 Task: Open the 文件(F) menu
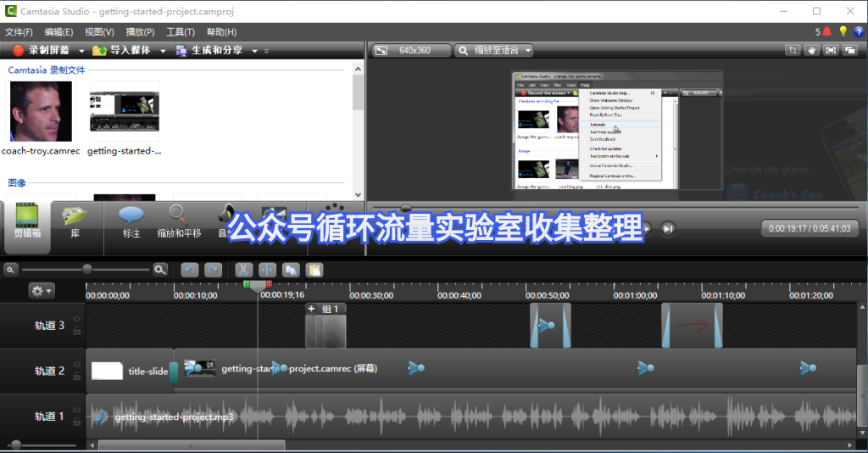tap(19, 32)
